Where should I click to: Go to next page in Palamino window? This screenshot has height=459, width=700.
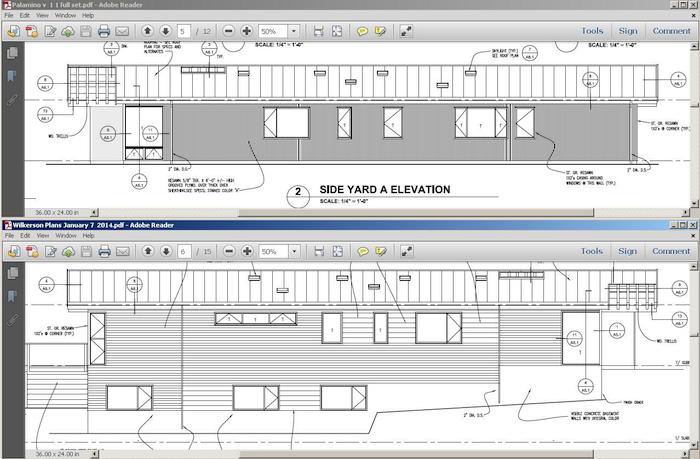(x=165, y=31)
